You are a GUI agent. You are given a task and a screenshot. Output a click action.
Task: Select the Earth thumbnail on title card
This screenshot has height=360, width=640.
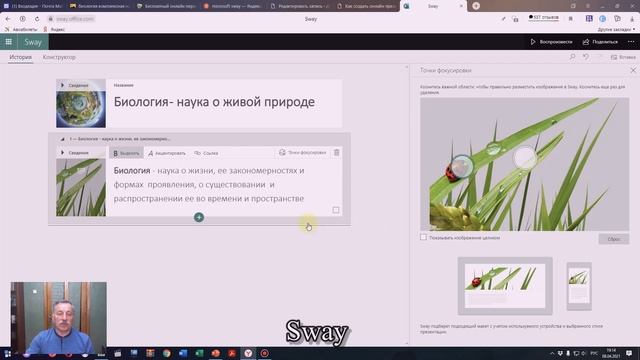pyautogui.click(x=81, y=109)
